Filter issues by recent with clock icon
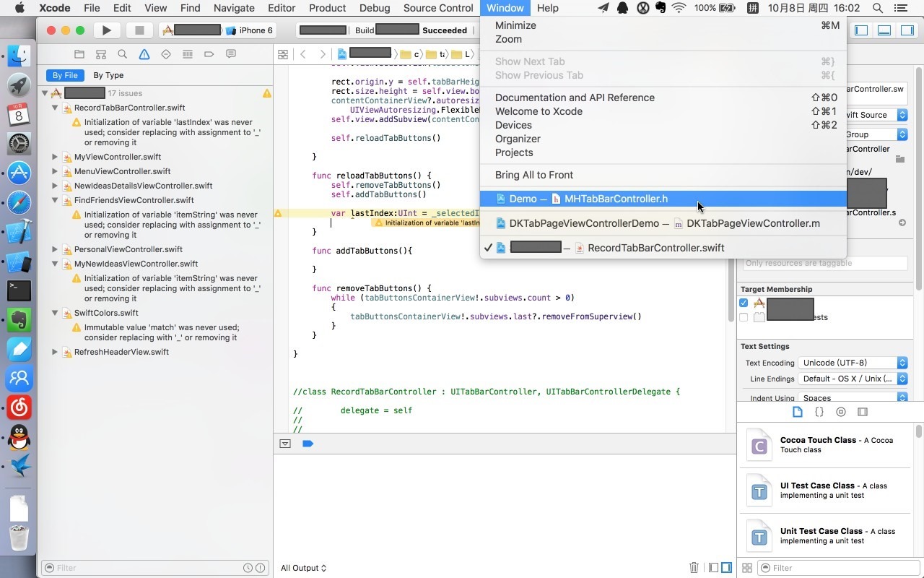This screenshot has width=924, height=578. click(x=248, y=568)
